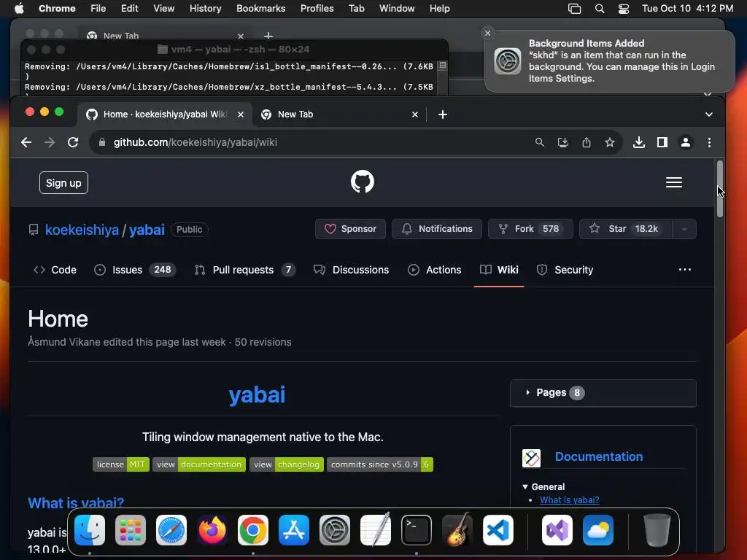Launch Safari from the dock

171,530
